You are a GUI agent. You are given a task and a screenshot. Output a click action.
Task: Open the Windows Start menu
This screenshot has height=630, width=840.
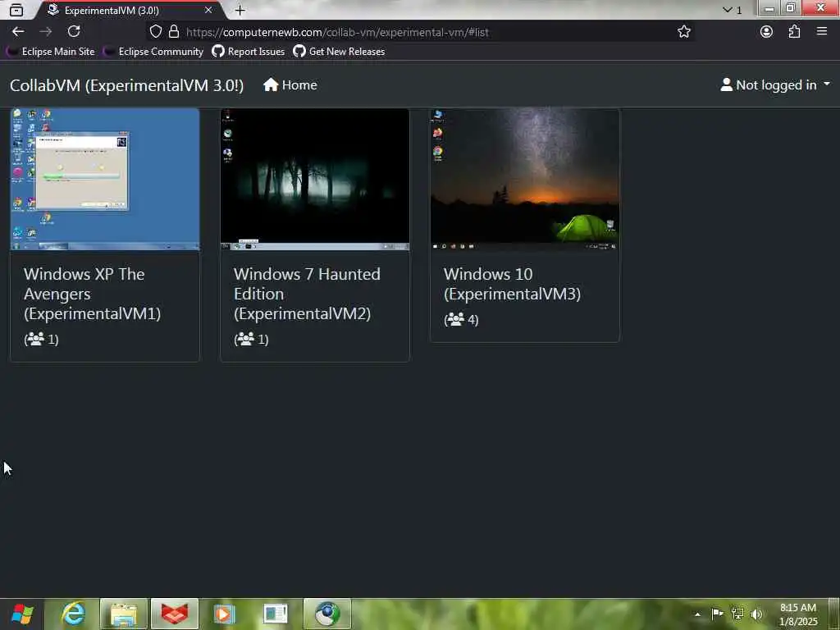[22, 614]
